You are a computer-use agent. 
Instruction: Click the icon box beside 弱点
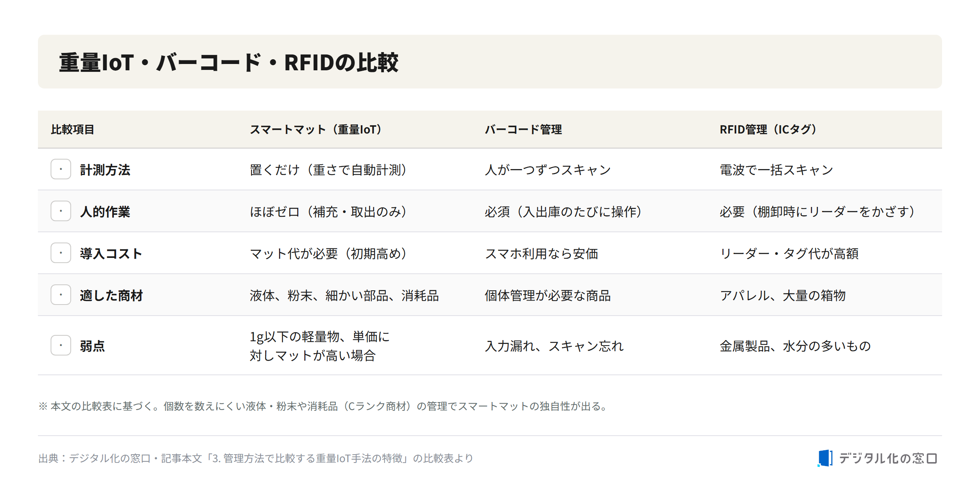click(61, 345)
